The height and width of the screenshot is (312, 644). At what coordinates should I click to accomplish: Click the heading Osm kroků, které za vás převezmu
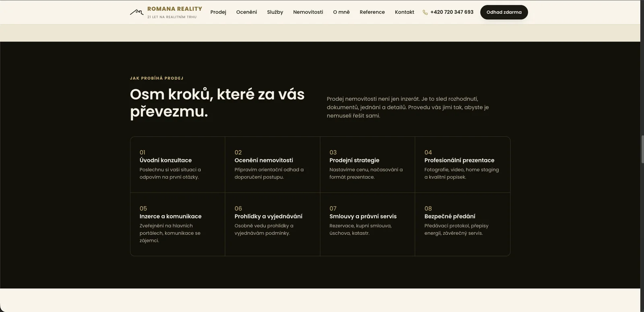(217, 103)
